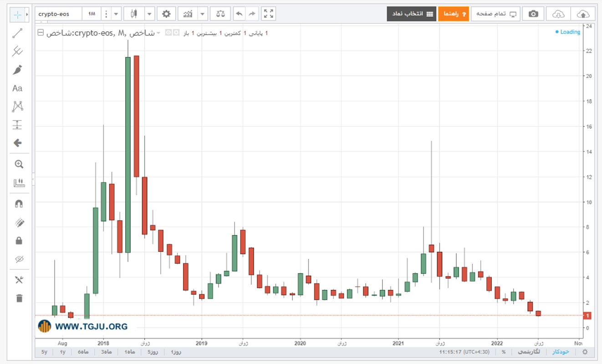Select the trend line drawing tool
The height and width of the screenshot is (364, 602).
17,33
